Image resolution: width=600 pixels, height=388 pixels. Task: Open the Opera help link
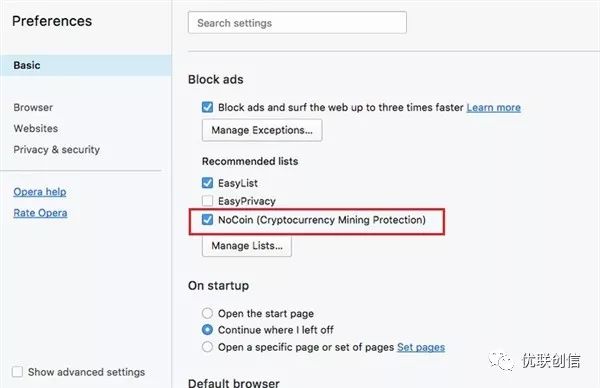coord(40,192)
